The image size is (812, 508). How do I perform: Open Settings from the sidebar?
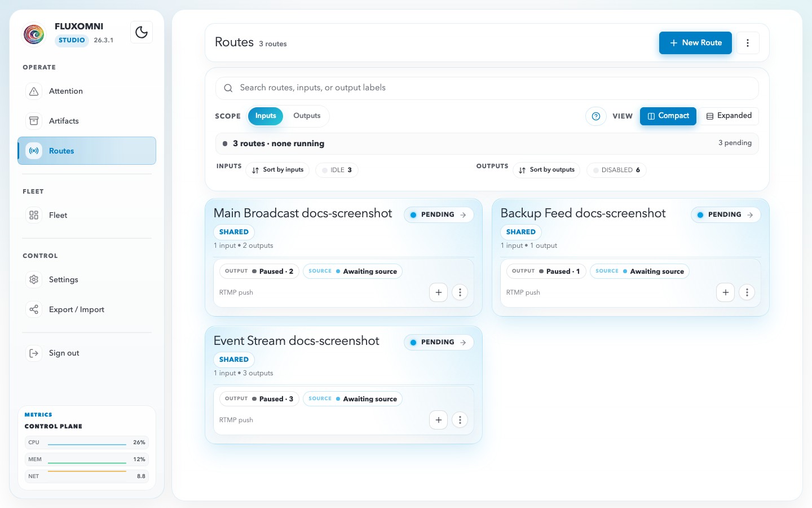(x=87, y=279)
